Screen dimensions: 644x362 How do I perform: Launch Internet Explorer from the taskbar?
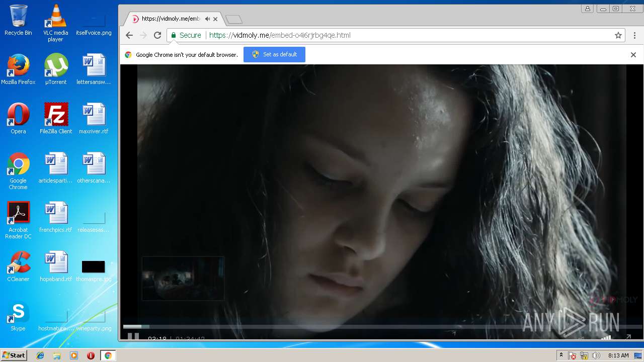40,355
